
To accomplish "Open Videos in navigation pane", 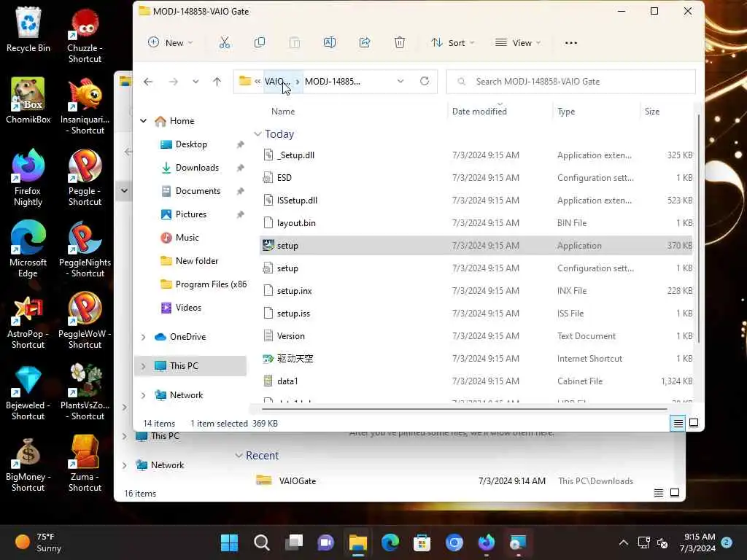I will [188, 308].
